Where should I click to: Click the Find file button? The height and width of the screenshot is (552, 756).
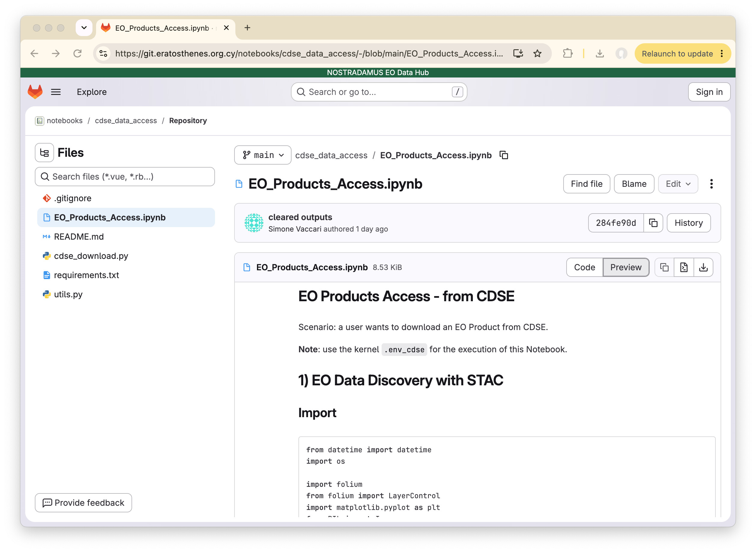587,184
